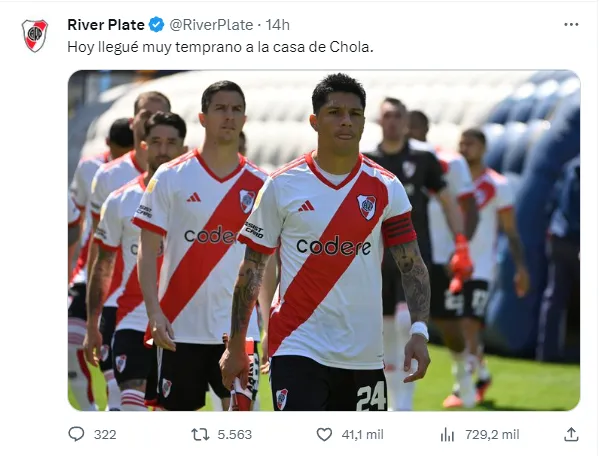Click the codere sponsor logo on front jersey

pos(333,246)
